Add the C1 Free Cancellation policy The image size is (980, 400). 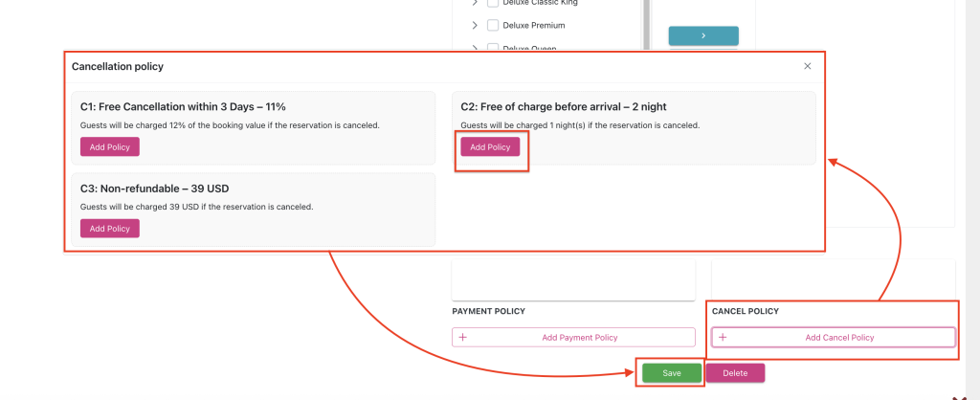tap(110, 147)
